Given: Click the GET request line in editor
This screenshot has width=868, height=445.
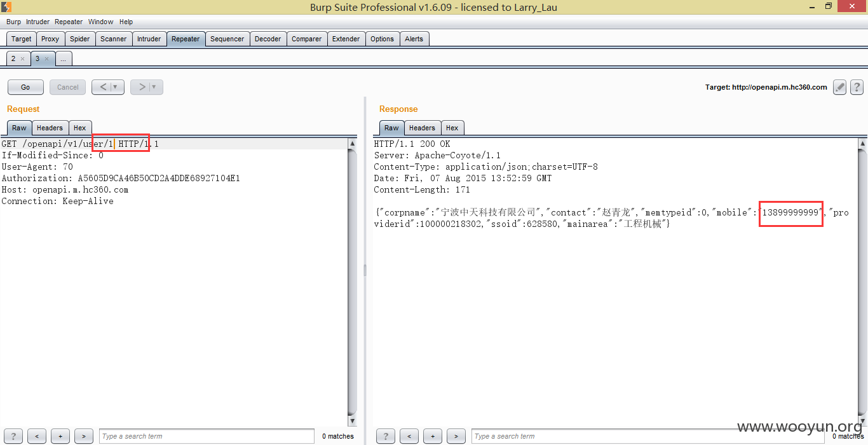Looking at the screenshot, I should pos(80,144).
